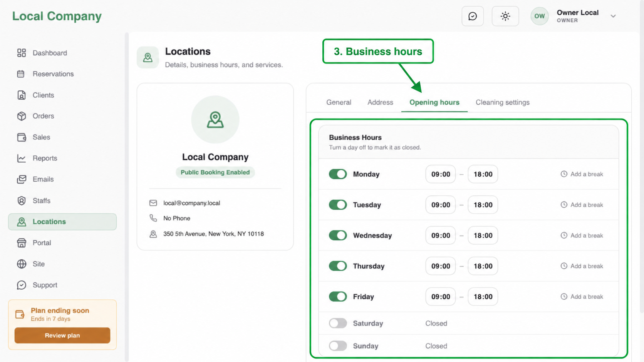The width and height of the screenshot is (644, 362).
Task: Select Locations pin icon in sidebar
Action: pyautogui.click(x=21, y=222)
